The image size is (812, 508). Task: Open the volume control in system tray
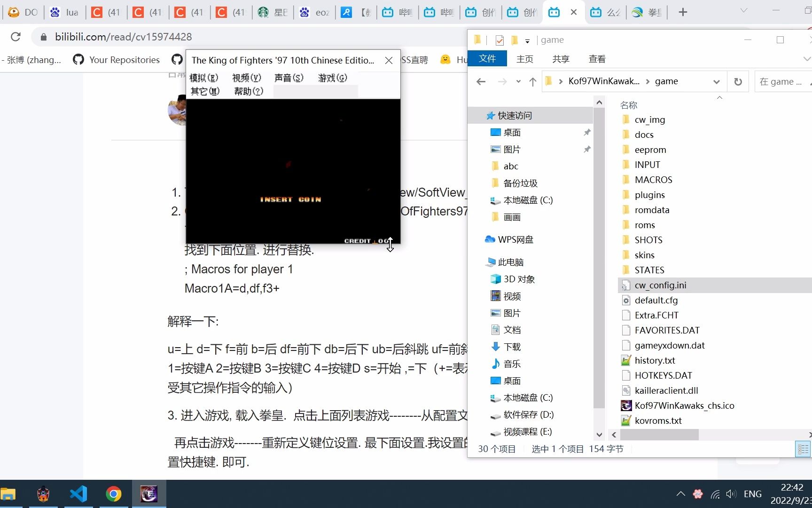pos(731,494)
